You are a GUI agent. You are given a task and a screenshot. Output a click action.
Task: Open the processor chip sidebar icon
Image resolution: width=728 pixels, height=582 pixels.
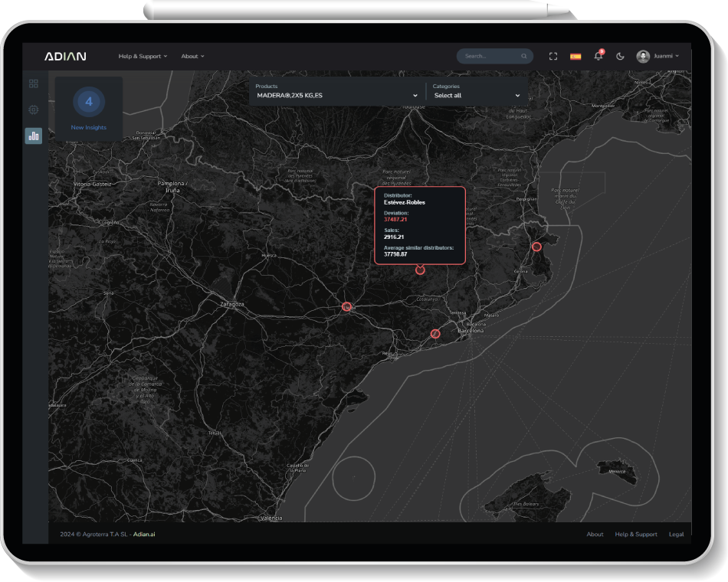point(34,110)
